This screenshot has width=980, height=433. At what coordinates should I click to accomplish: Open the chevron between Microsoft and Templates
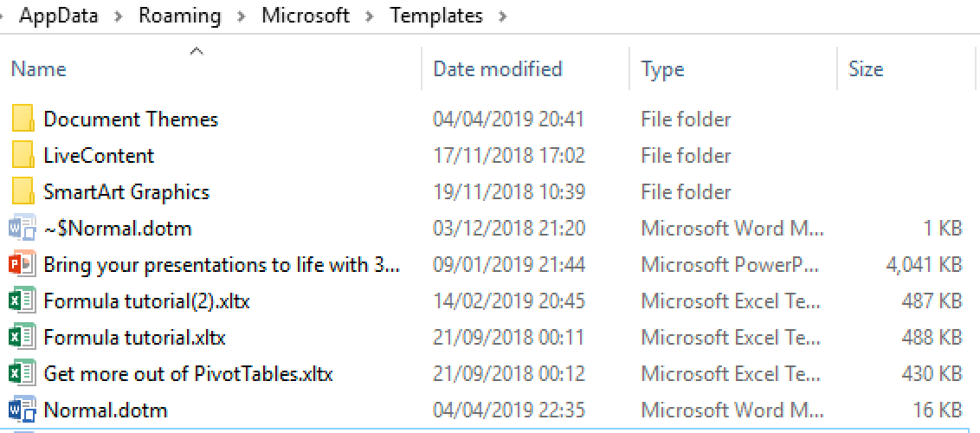point(370,16)
